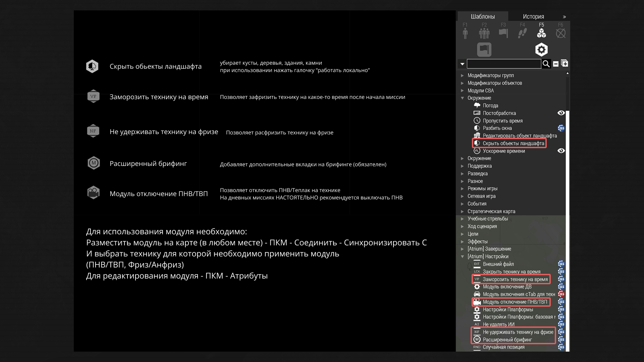This screenshot has width=644, height=362.
Task: Switch to the Шаблоны tab
Action: 483,16
